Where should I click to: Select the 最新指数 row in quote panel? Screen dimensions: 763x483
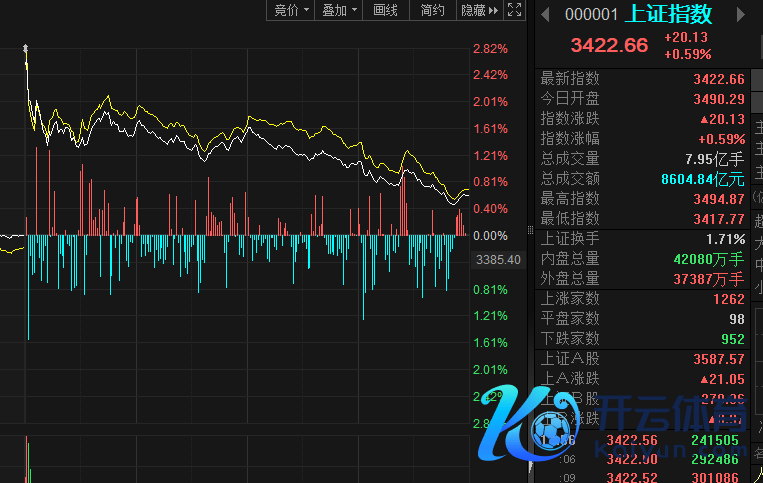coord(642,79)
